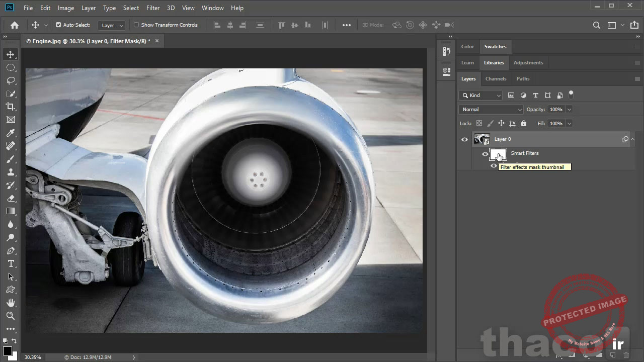Filter layers by pixel layer icon
Viewport: 644px width, 362px height.
(511, 95)
